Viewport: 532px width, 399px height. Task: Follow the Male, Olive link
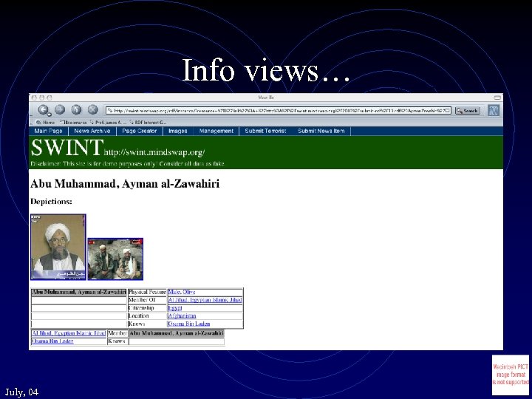coord(182,292)
